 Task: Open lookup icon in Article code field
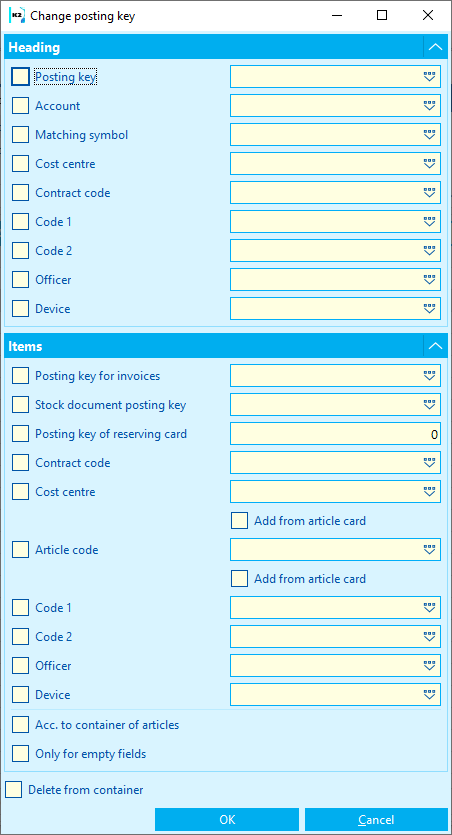click(x=430, y=550)
